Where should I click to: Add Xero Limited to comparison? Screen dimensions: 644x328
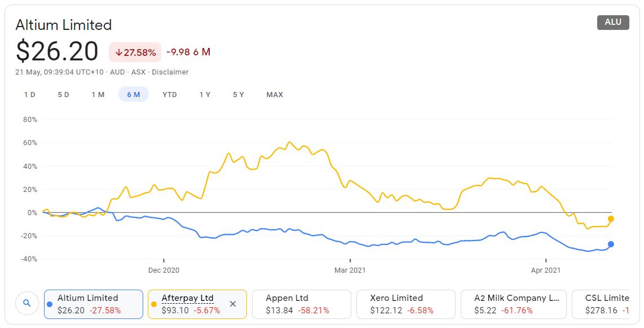(x=405, y=304)
